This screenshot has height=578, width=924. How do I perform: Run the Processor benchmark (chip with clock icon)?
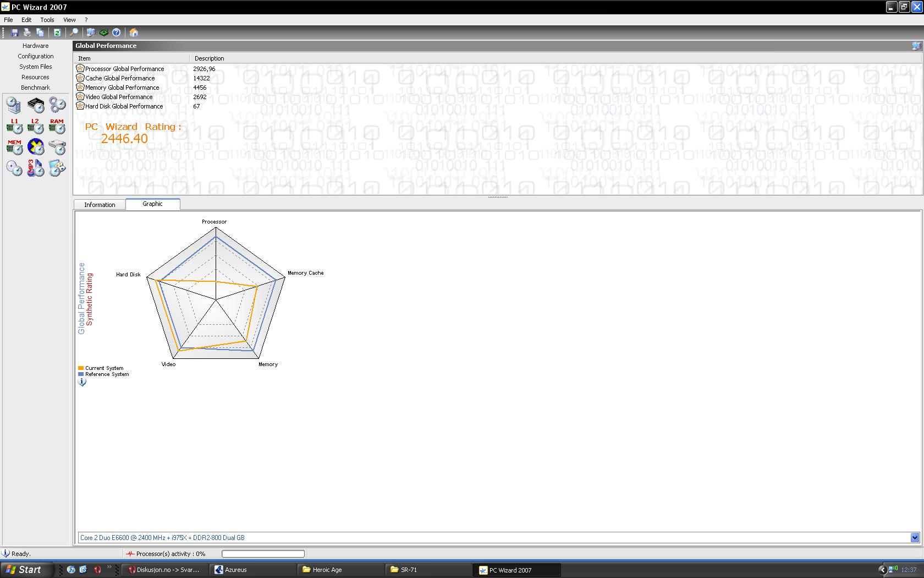point(36,105)
